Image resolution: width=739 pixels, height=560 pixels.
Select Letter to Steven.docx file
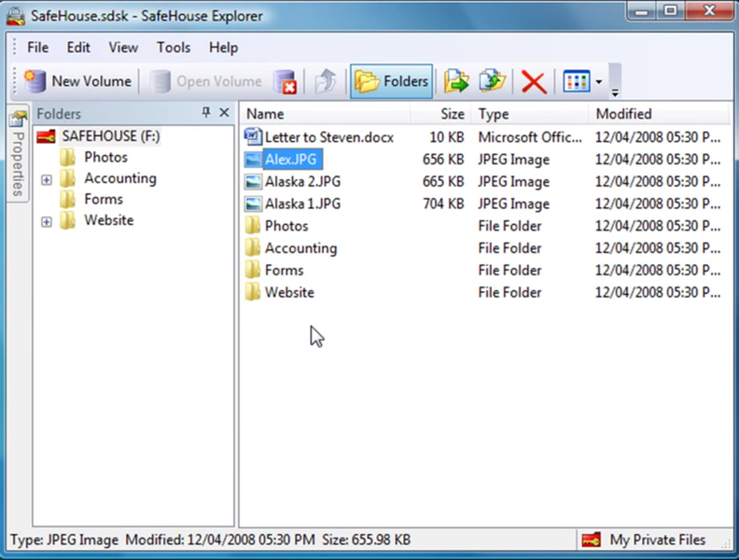point(329,137)
